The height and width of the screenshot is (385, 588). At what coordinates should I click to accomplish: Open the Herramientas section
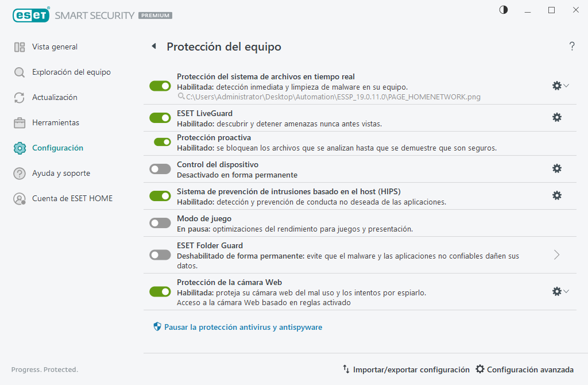(56, 122)
